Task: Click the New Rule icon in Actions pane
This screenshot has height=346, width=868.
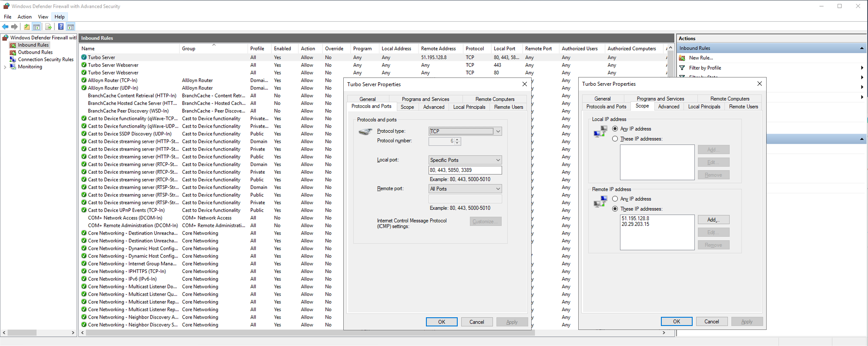Action: point(682,58)
